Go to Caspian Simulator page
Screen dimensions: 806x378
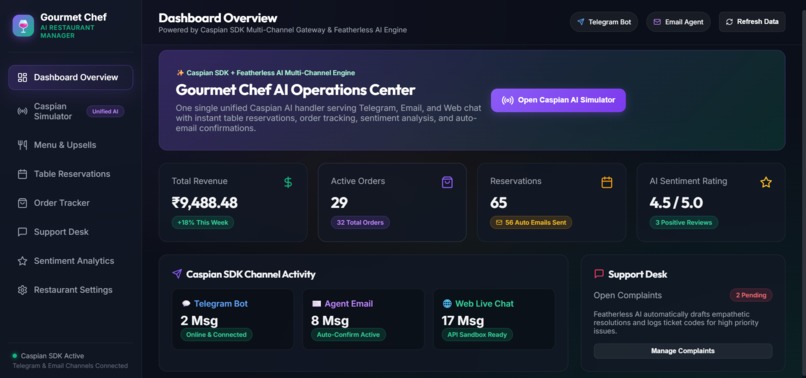click(x=70, y=111)
